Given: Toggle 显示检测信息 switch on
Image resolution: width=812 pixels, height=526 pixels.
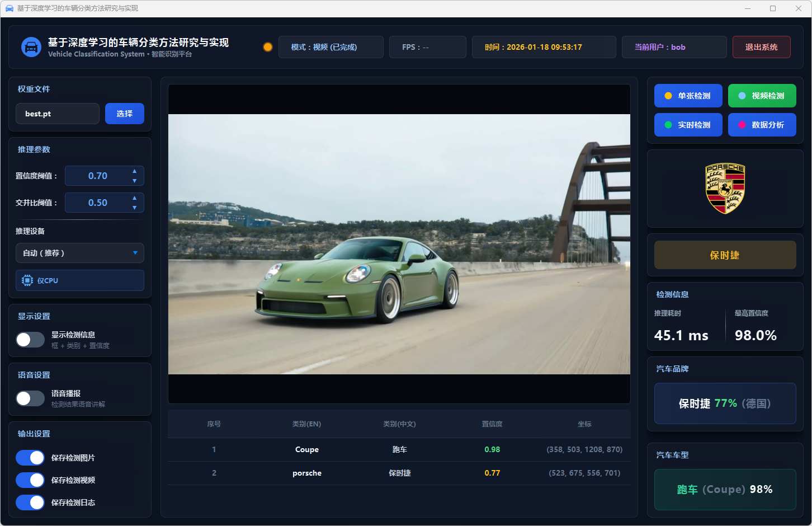Looking at the screenshot, I should click(x=30, y=340).
